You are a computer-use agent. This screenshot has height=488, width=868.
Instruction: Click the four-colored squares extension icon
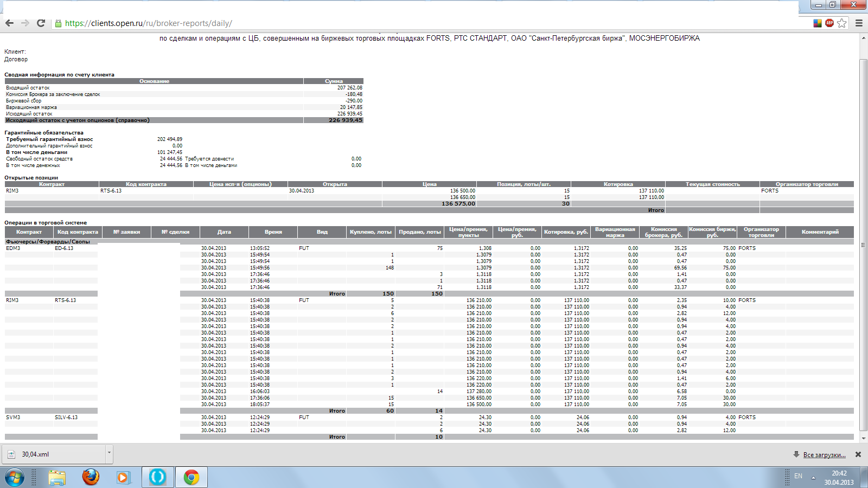(x=818, y=23)
